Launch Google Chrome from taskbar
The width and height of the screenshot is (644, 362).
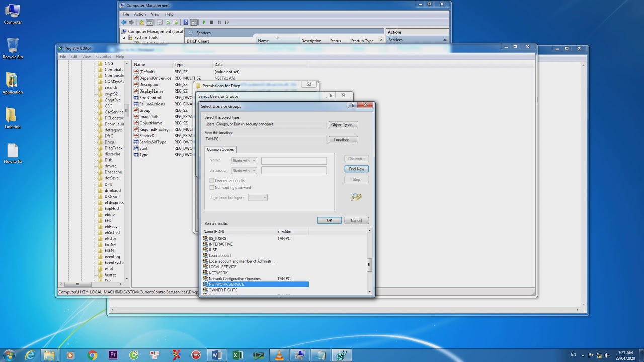coord(92,355)
